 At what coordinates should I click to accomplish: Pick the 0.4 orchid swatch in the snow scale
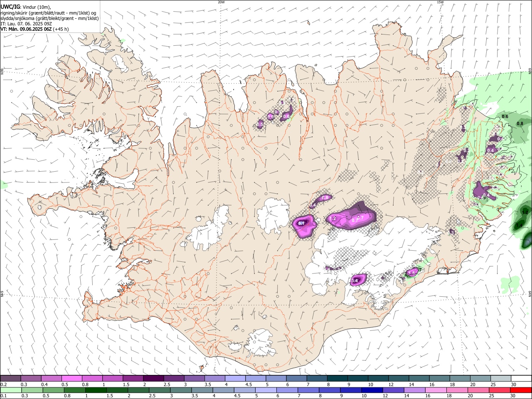[x=51, y=378]
